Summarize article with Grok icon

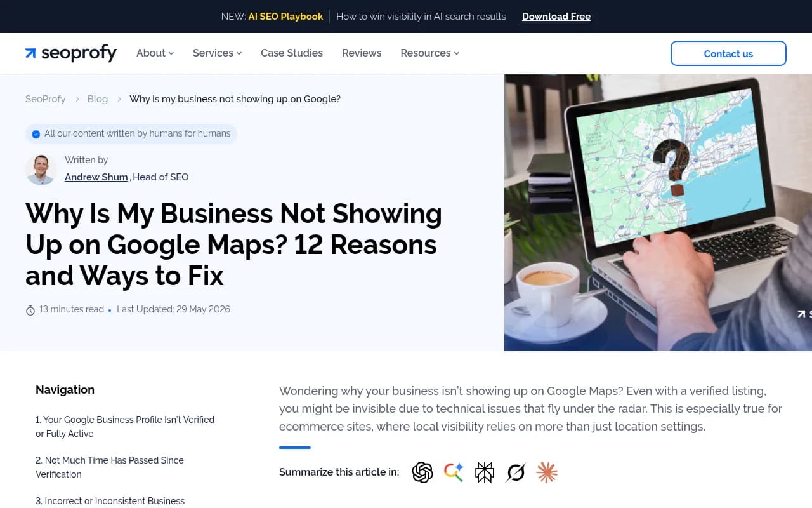click(x=516, y=472)
